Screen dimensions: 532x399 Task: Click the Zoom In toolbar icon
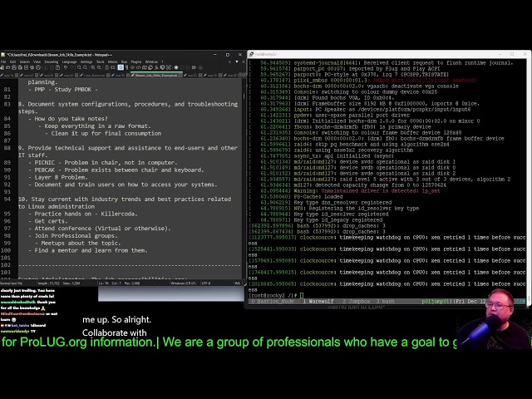pyautogui.click(x=93, y=67)
